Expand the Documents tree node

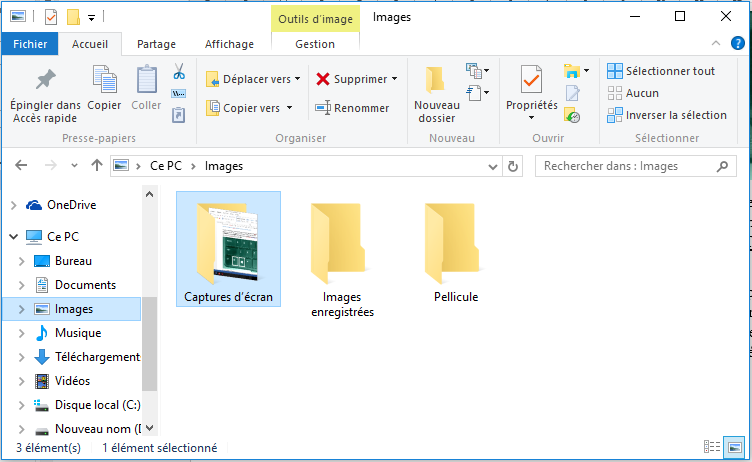(x=22, y=285)
